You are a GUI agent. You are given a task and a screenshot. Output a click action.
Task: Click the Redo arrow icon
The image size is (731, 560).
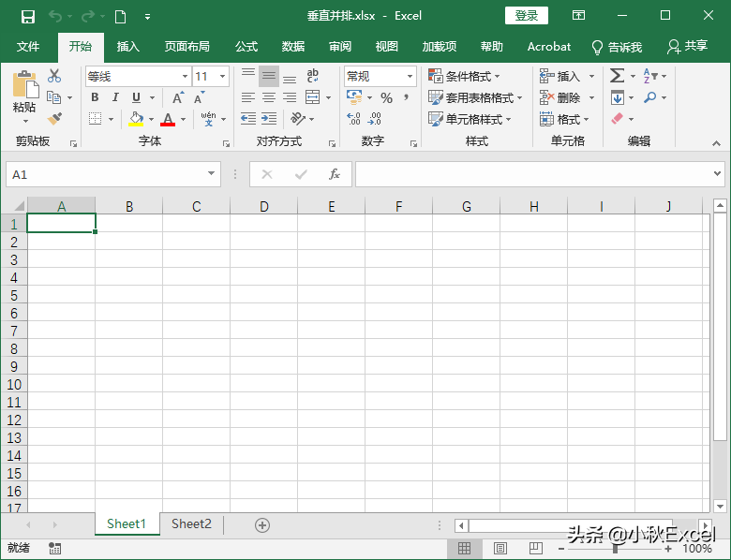click(88, 17)
